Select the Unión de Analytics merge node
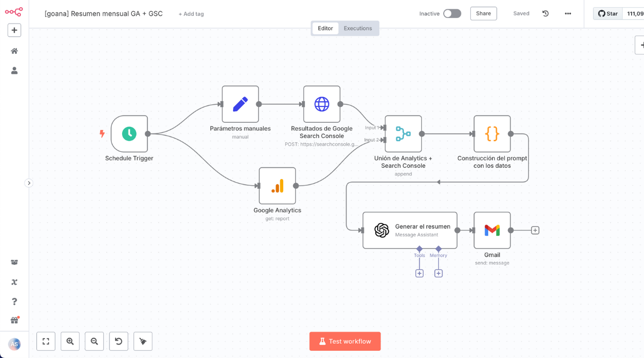The image size is (644, 358). coord(403,134)
